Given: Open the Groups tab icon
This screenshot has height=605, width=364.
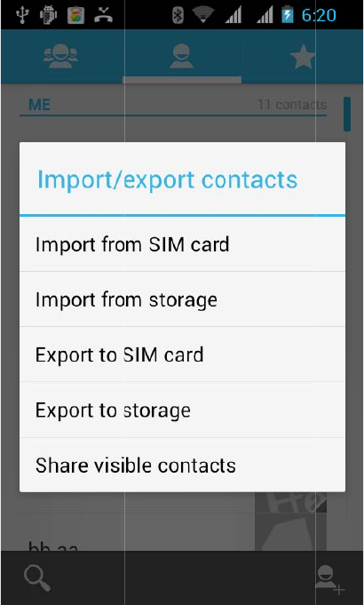Looking at the screenshot, I should [60, 56].
